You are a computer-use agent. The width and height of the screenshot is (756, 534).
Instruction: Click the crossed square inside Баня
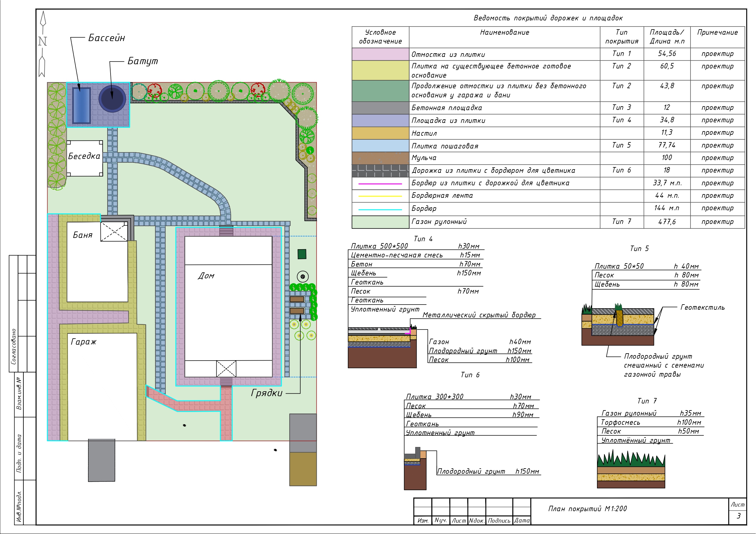click(114, 232)
